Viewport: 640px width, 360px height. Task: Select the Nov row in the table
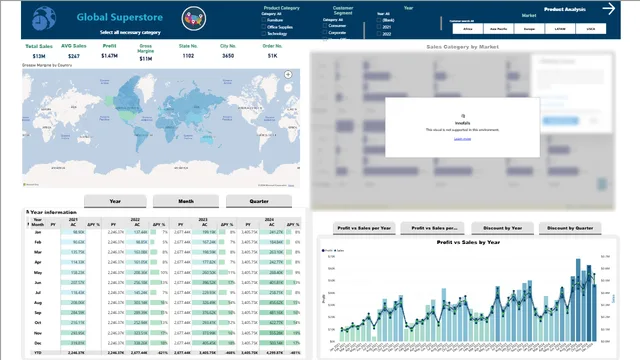tap(166, 333)
